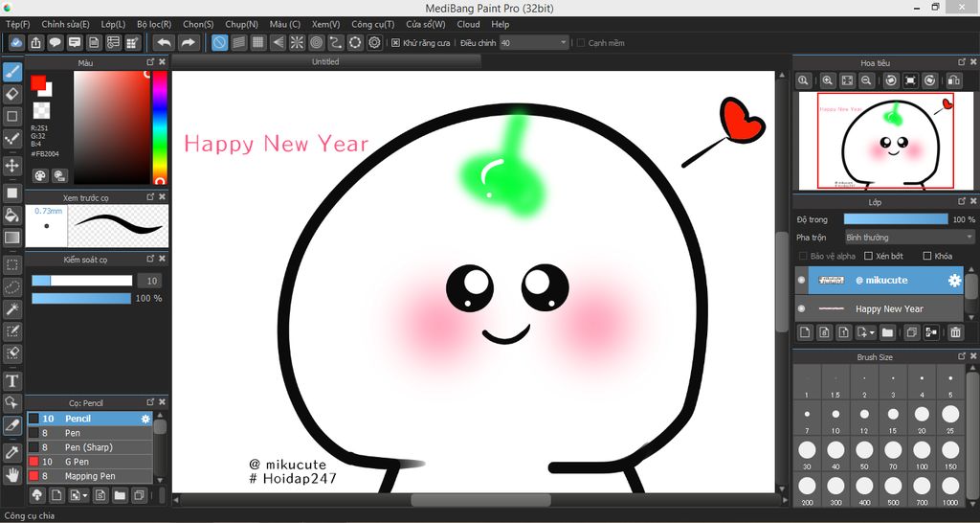Viewport: 980px width, 523px height.
Task: Open snap settings gear in toolbar
Action: coord(374,42)
